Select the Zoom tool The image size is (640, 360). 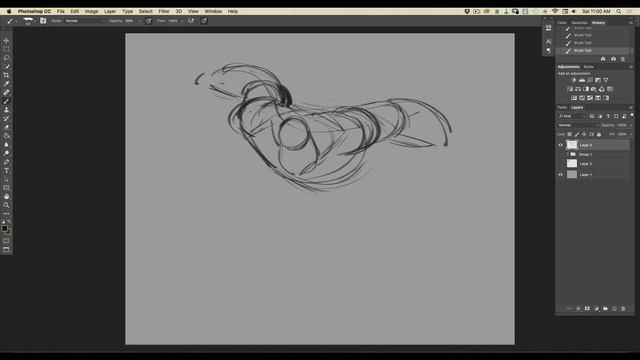point(6,205)
